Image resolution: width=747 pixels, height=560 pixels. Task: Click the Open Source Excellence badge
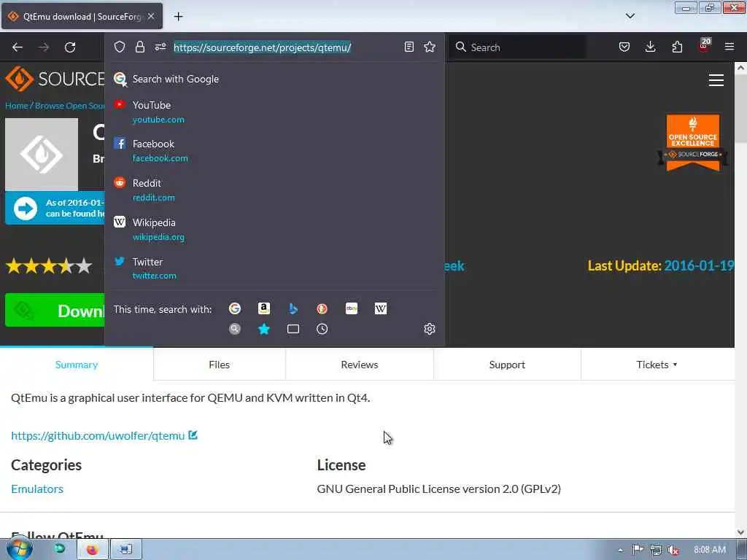(693, 142)
